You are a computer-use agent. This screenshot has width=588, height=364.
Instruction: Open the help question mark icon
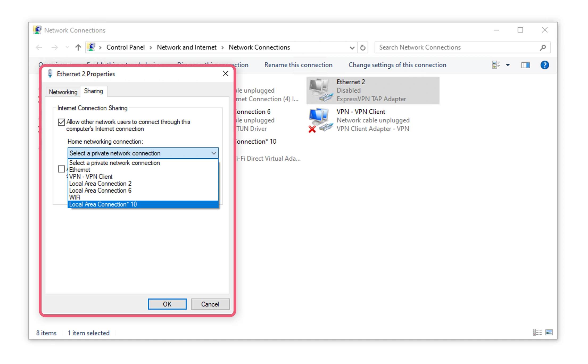pos(544,65)
